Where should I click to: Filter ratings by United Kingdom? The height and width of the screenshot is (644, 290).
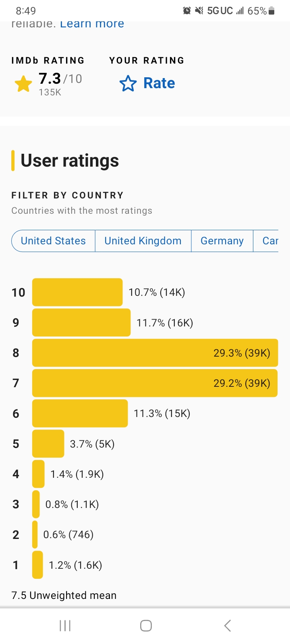143,241
